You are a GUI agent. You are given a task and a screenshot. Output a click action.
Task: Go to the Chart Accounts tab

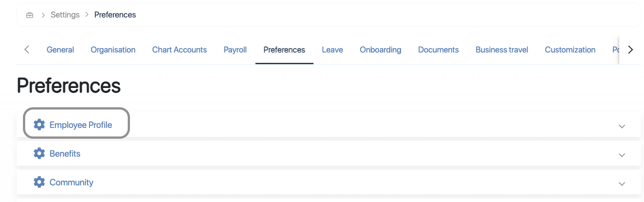(179, 50)
